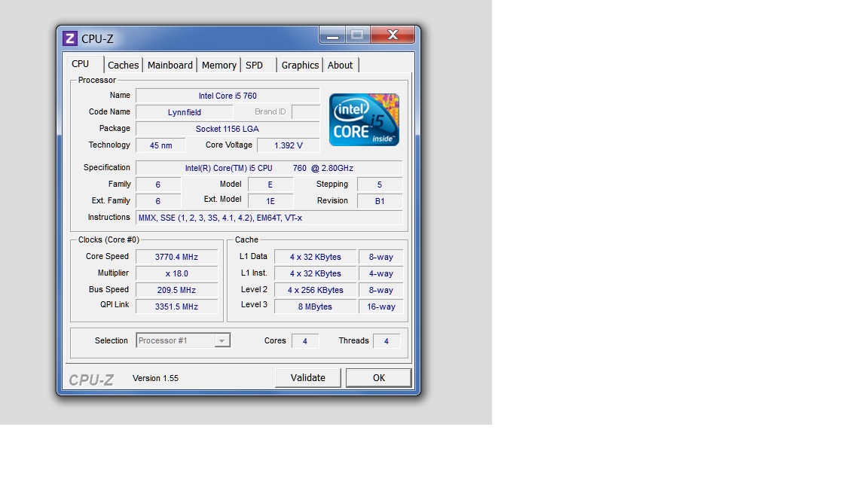Click the Ext. Model value 1E

[270, 201]
